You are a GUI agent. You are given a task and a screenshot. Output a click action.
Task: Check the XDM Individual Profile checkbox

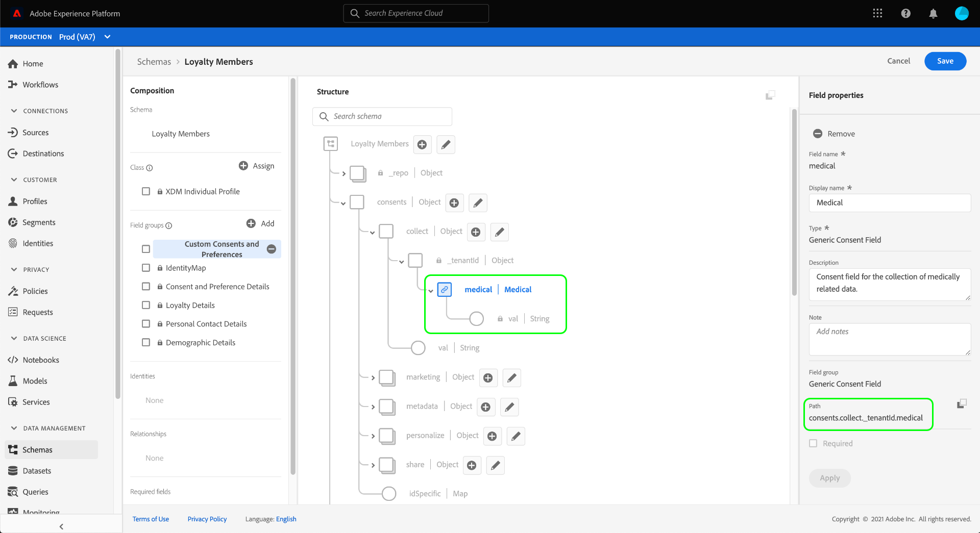(146, 191)
